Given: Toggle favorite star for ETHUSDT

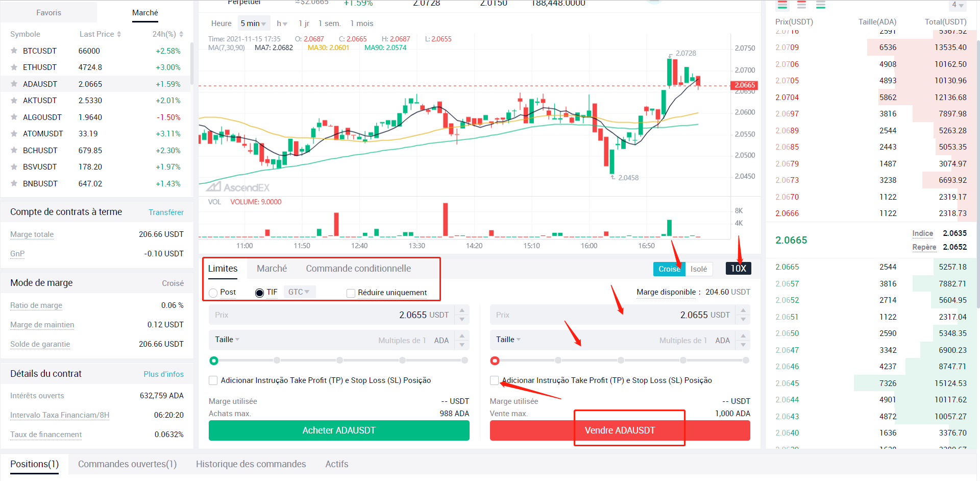Looking at the screenshot, I should [x=14, y=67].
